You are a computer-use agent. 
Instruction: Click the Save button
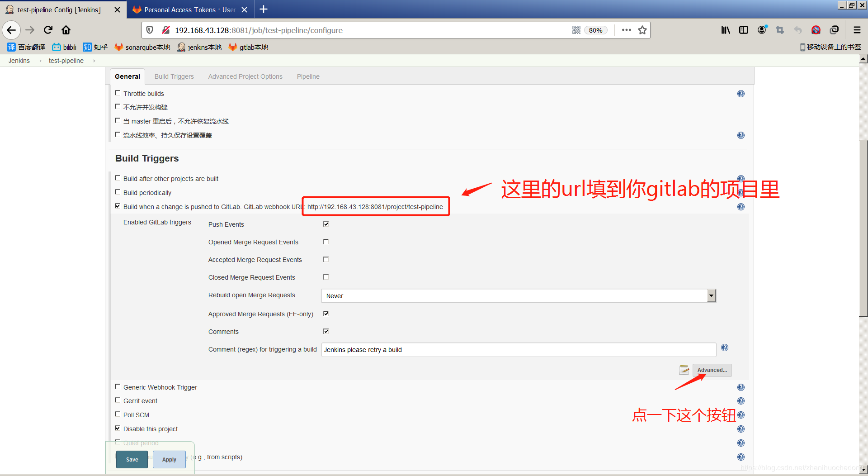(132, 459)
